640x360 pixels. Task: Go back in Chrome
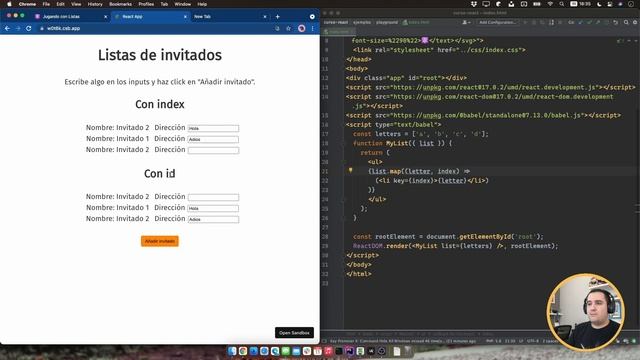pyautogui.click(x=7, y=29)
